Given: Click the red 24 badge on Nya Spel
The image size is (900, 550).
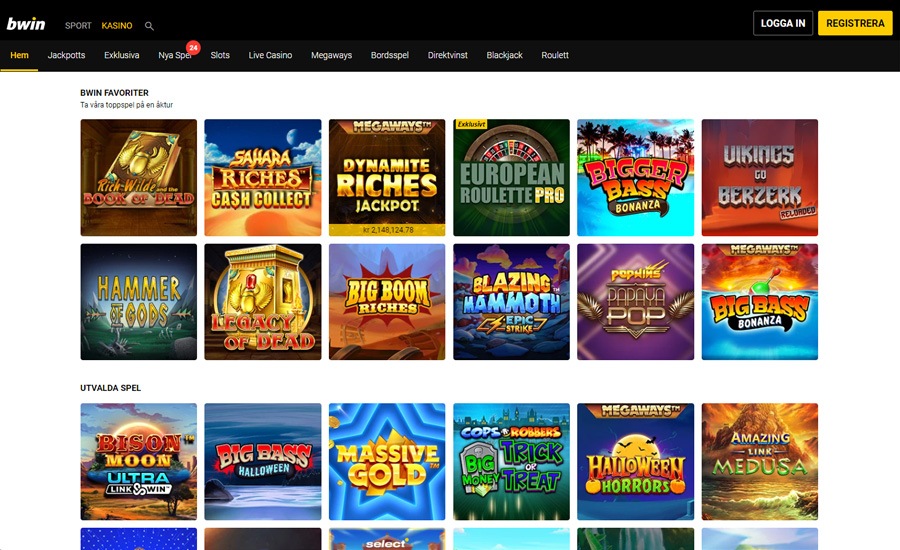Looking at the screenshot, I should tap(193, 48).
